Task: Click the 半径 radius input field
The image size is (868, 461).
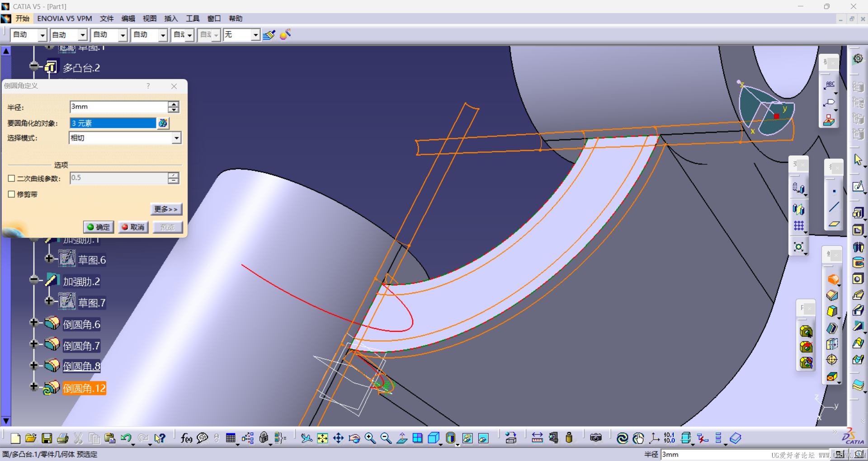Action: click(118, 107)
